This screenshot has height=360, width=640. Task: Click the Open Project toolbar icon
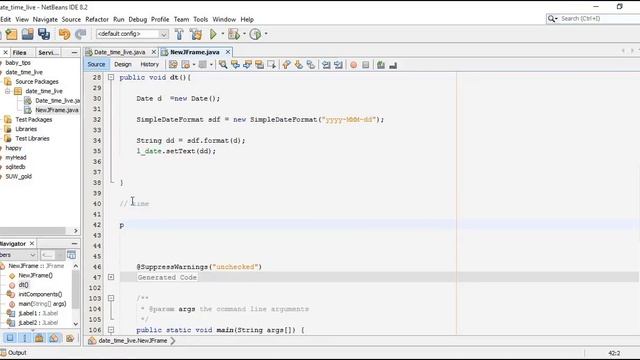pyautogui.click(x=27, y=34)
